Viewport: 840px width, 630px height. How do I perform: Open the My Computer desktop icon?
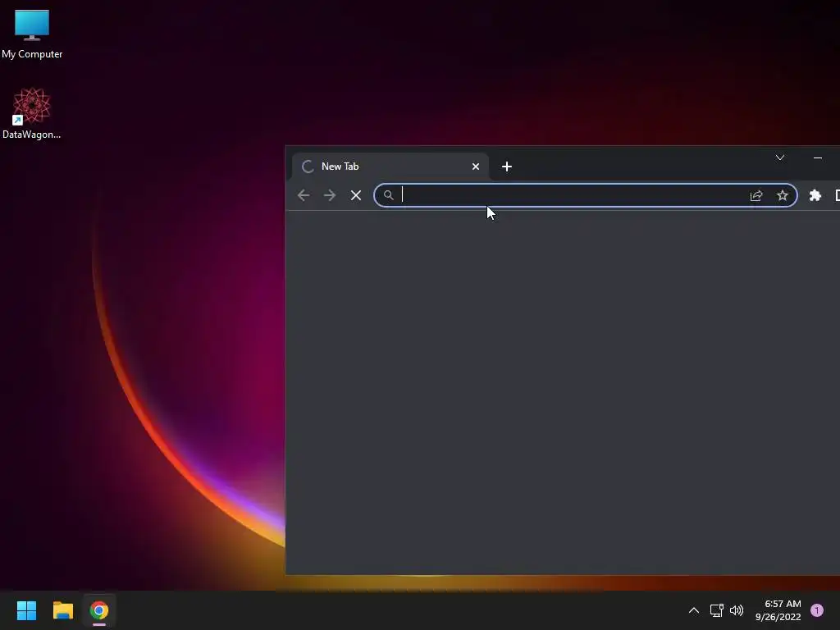(x=32, y=34)
